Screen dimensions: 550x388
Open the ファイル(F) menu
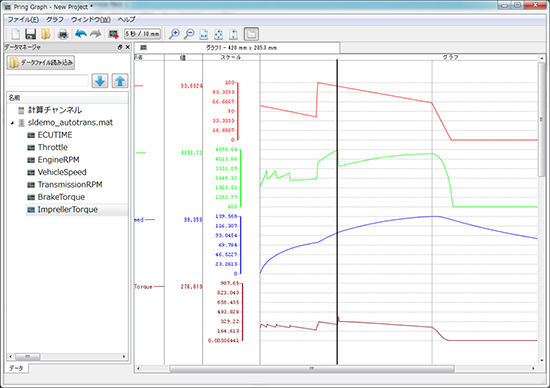pyautogui.click(x=23, y=20)
